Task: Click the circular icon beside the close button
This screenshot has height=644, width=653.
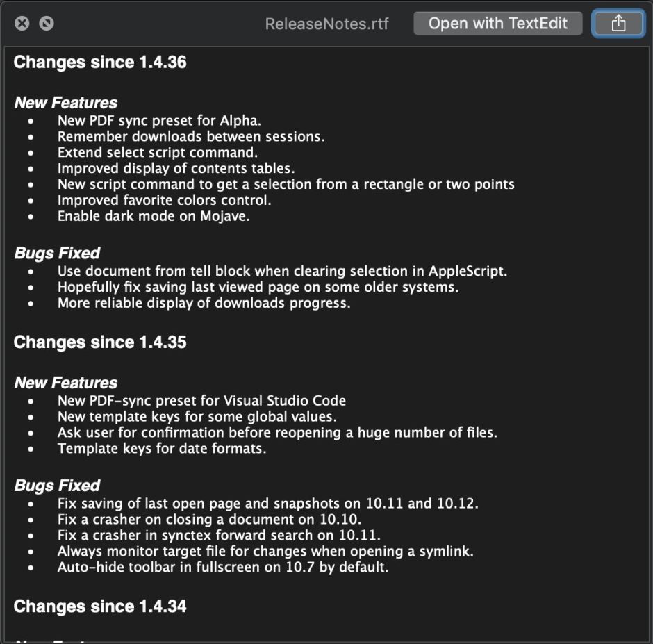Action: coord(47,24)
